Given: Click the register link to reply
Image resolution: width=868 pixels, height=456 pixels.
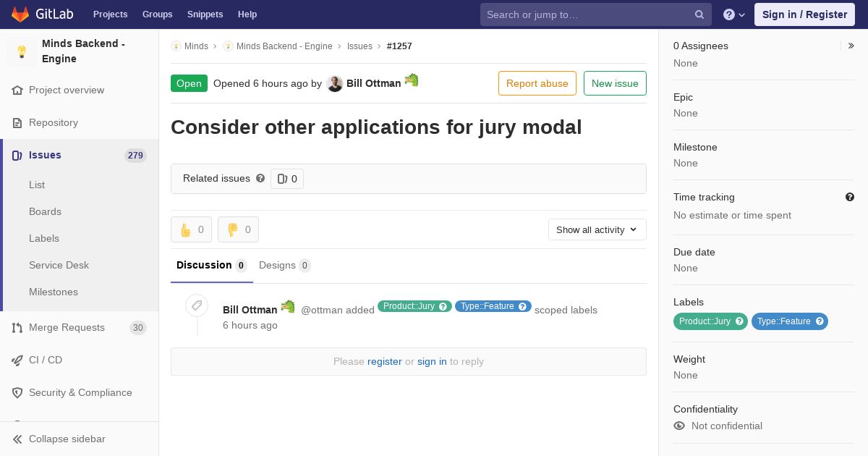Looking at the screenshot, I should (x=385, y=361).
